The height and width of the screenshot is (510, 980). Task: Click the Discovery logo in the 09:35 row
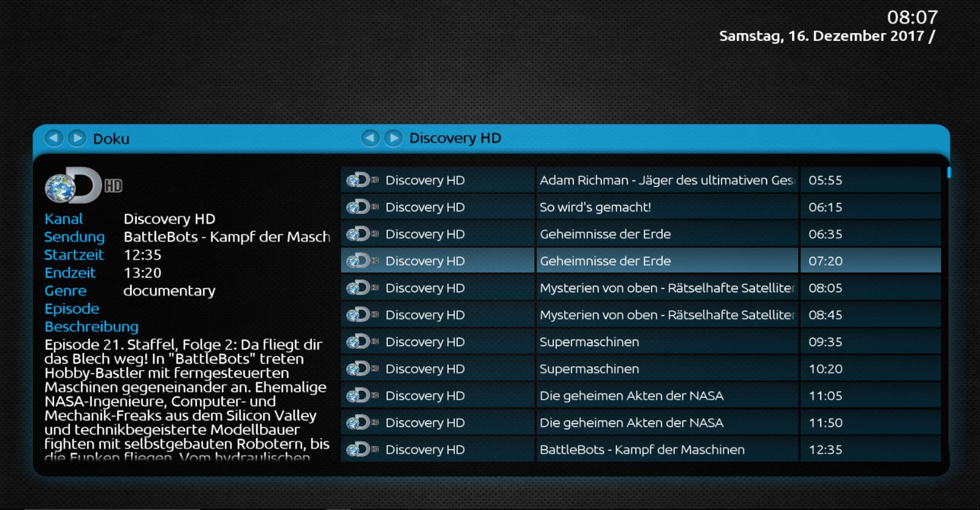point(362,342)
